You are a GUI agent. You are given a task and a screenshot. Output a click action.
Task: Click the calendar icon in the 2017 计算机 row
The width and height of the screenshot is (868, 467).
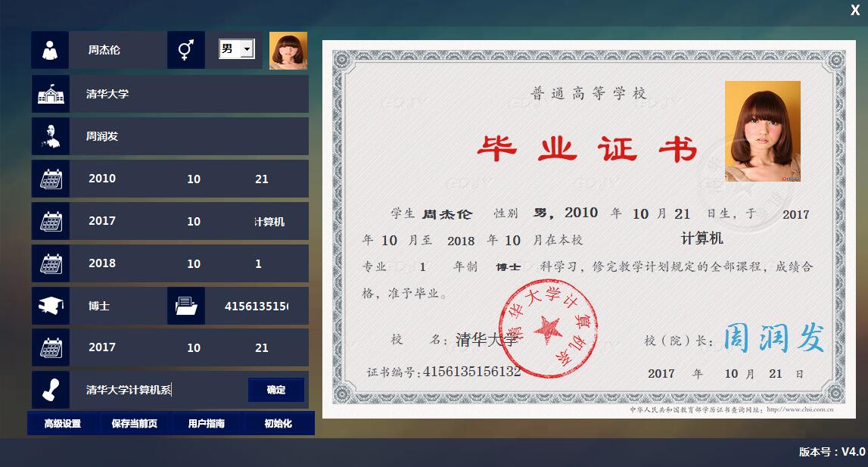(51, 221)
